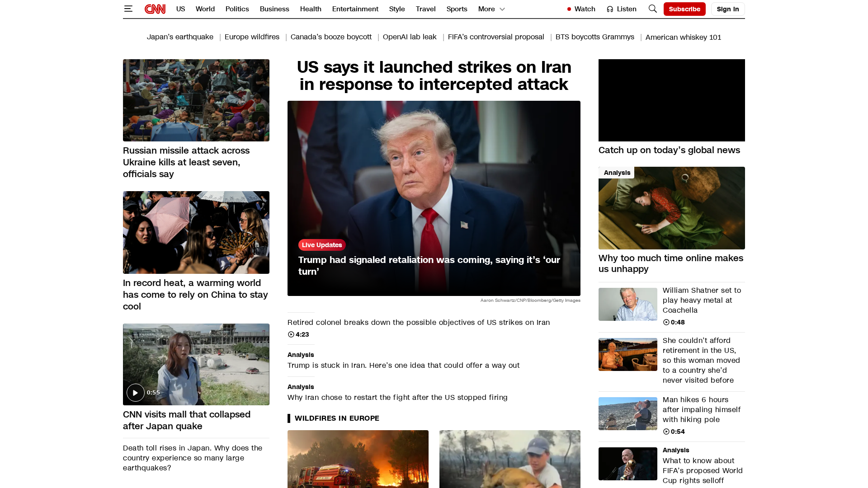Click the Sign in button
The image size is (868, 488).
click(728, 9)
